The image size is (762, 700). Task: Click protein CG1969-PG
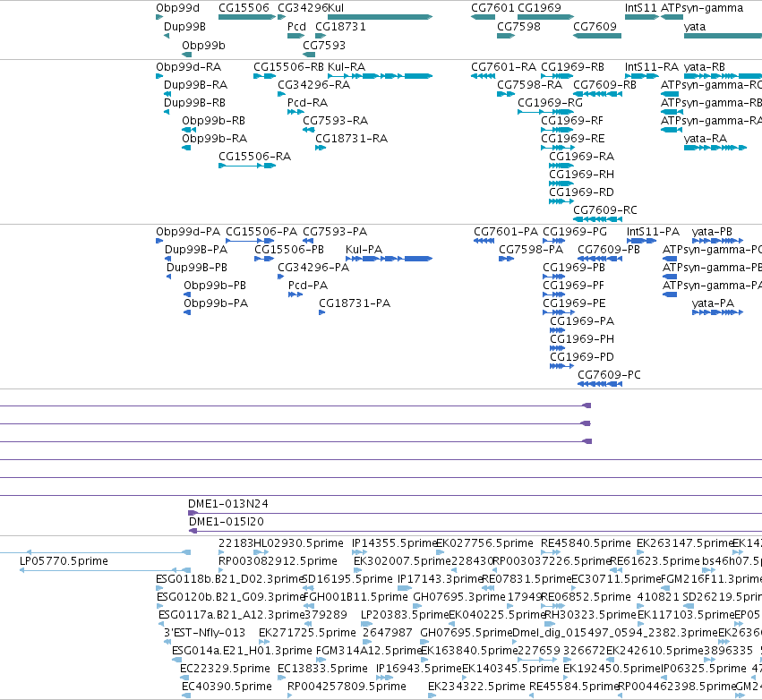pos(554,241)
